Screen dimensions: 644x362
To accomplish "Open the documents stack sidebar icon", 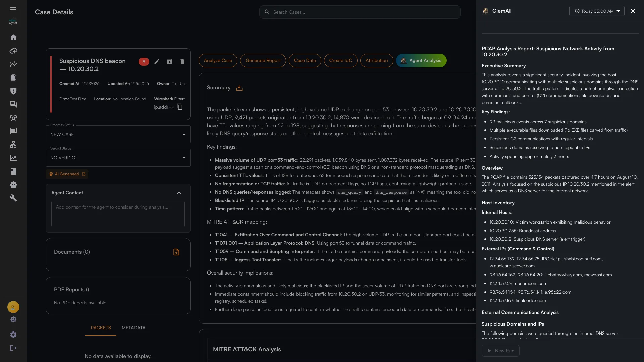I will pos(13,77).
